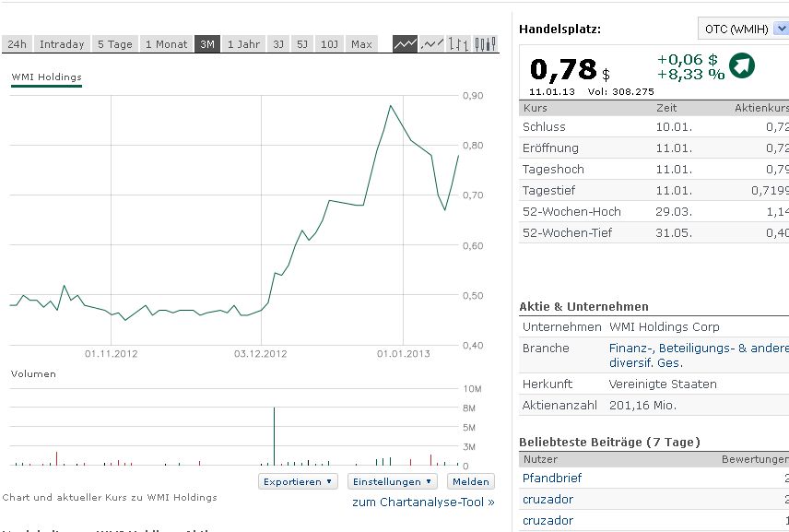Screen dimensions: 789x532
Task: Click the 201,16 Mio. share count
Action: tap(642, 405)
